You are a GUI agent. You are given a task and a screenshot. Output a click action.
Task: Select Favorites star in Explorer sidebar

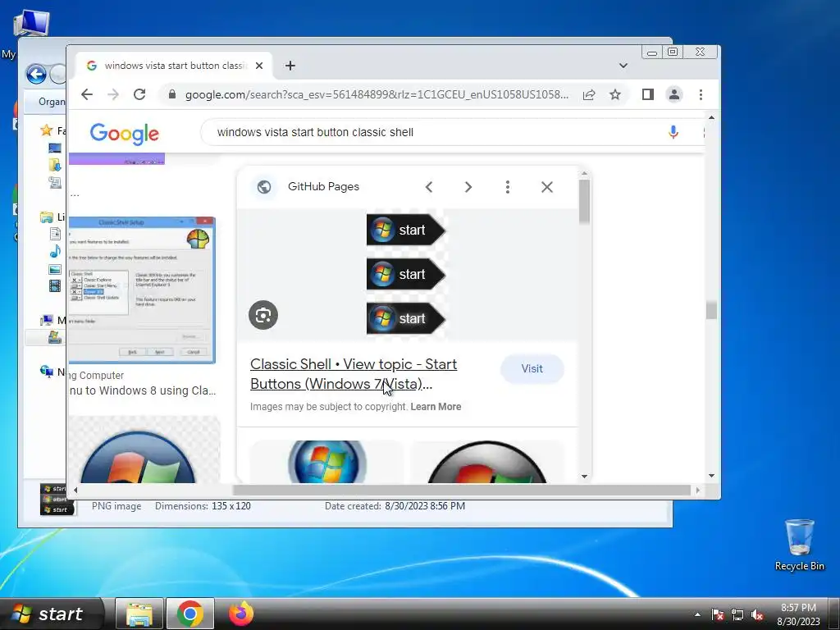pos(47,130)
